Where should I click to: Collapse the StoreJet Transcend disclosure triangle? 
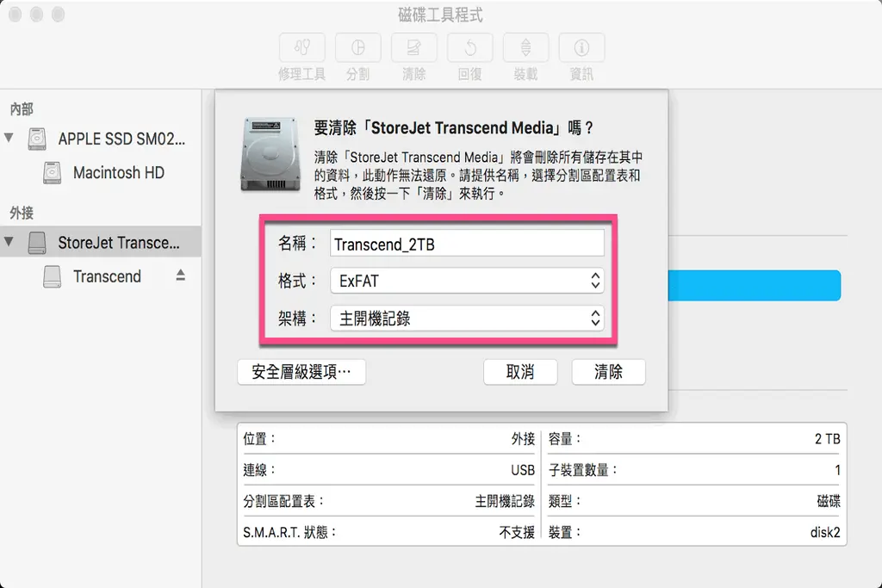point(9,242)
